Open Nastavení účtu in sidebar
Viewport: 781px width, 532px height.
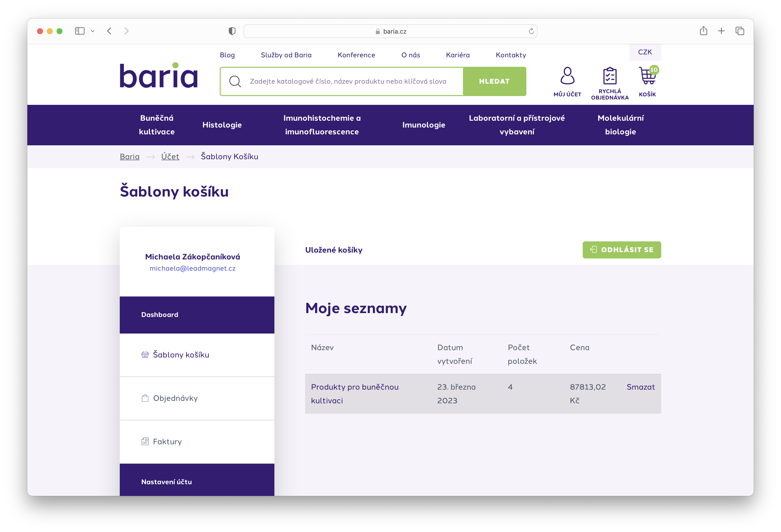click(197, 480)
